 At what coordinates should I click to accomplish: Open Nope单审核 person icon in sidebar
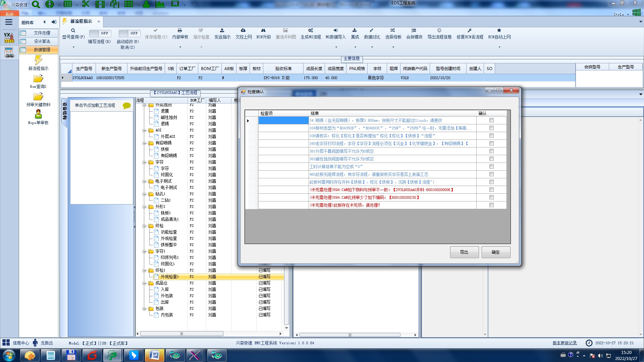pyautogui.click(x=38, y=114)
